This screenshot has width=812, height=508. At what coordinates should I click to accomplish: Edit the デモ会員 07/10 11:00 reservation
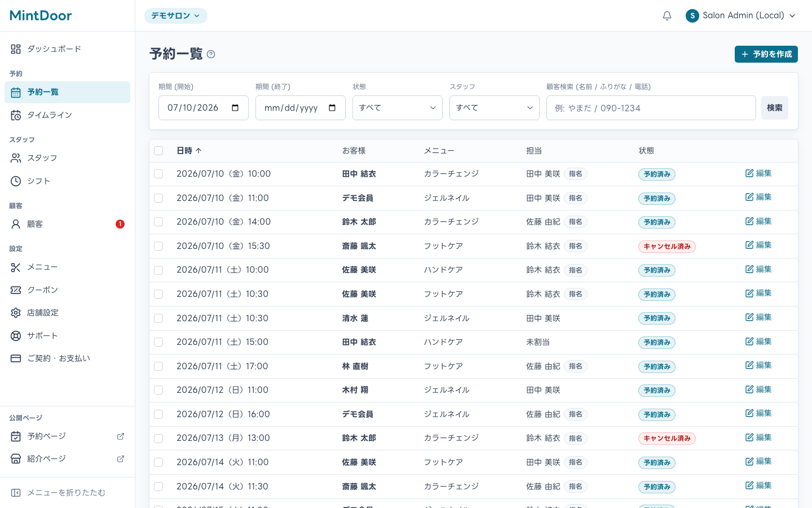[x=758, y=197]
